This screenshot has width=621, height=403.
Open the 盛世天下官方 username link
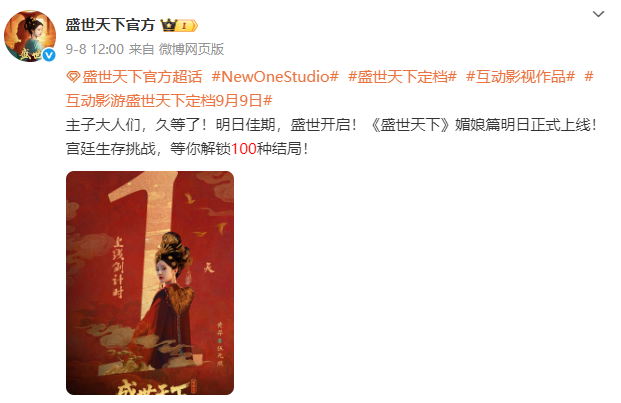click(110, 25)
